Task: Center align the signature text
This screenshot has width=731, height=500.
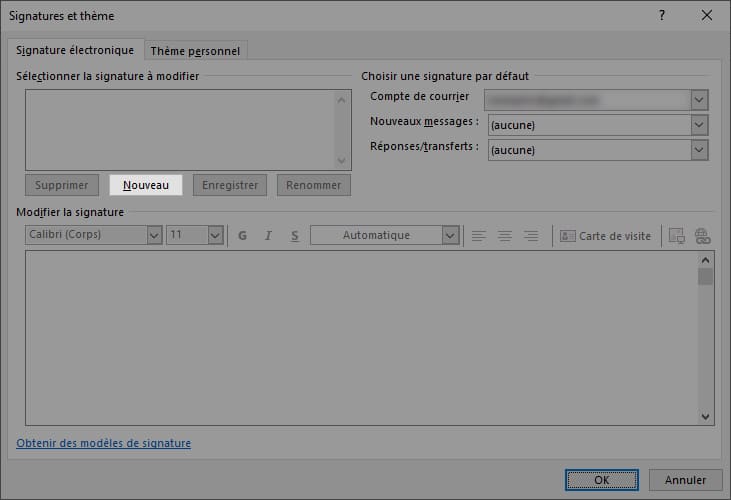Action: [505, 236]
